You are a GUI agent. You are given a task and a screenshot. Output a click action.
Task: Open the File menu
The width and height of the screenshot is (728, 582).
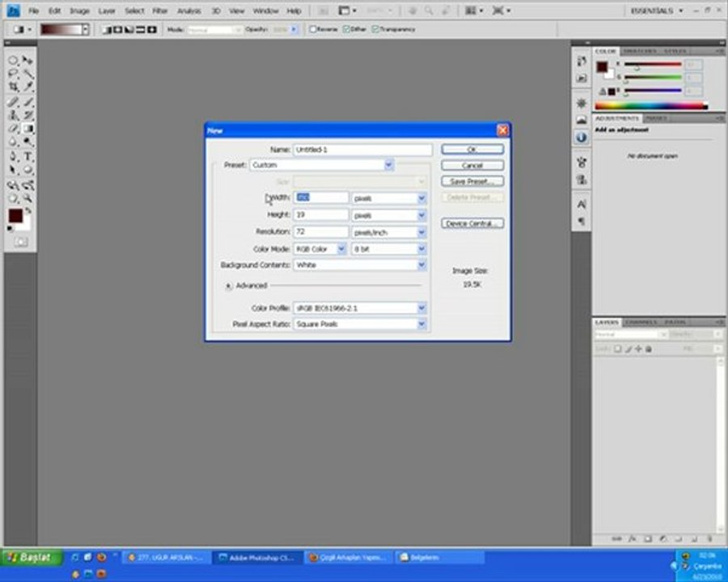point(33,11)
